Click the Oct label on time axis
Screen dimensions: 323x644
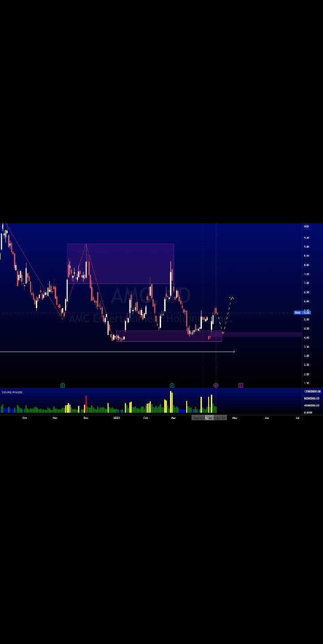25,418
